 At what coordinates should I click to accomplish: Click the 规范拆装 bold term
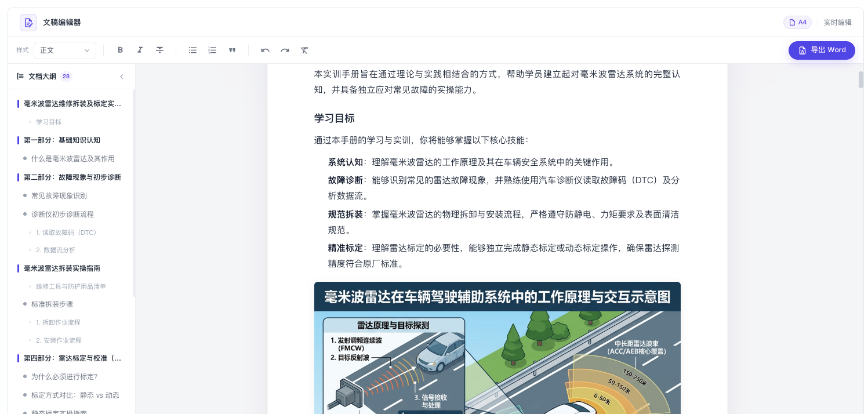346,215
